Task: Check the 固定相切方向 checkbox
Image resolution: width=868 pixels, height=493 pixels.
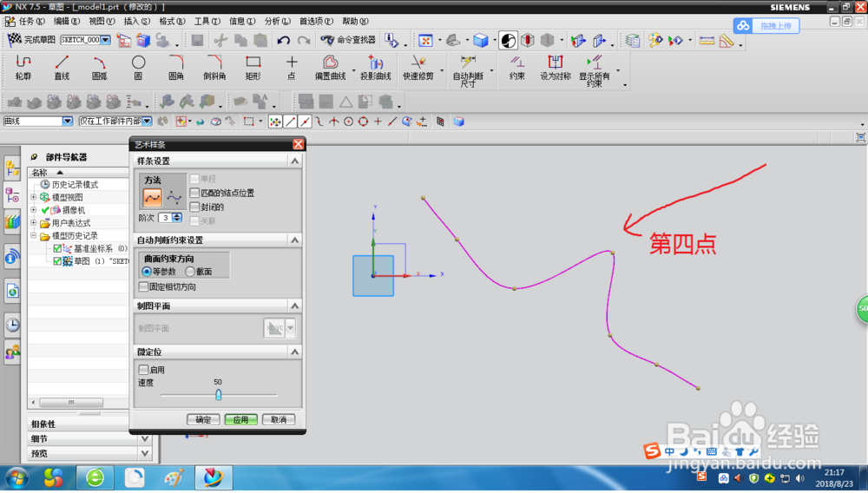Action: point(143,286)
